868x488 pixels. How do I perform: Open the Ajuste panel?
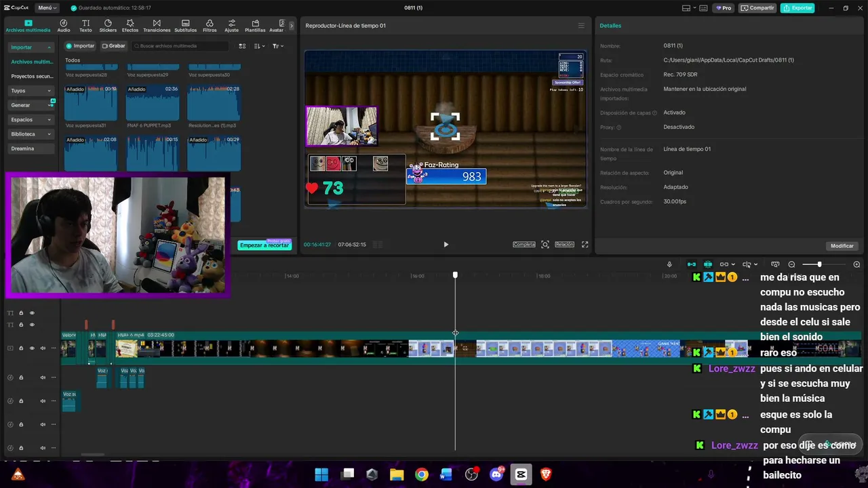point(232,26)
